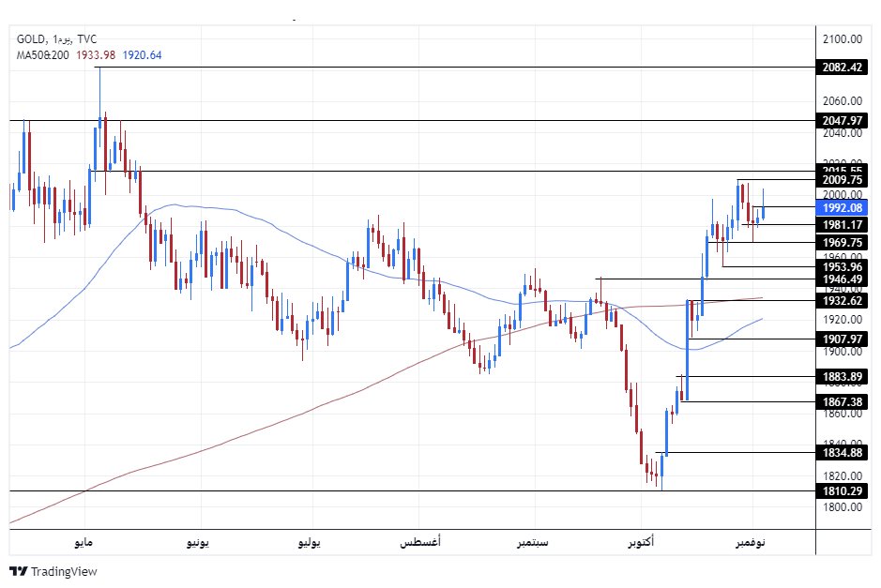Select the 2047.97 price label

coord(842,121)
